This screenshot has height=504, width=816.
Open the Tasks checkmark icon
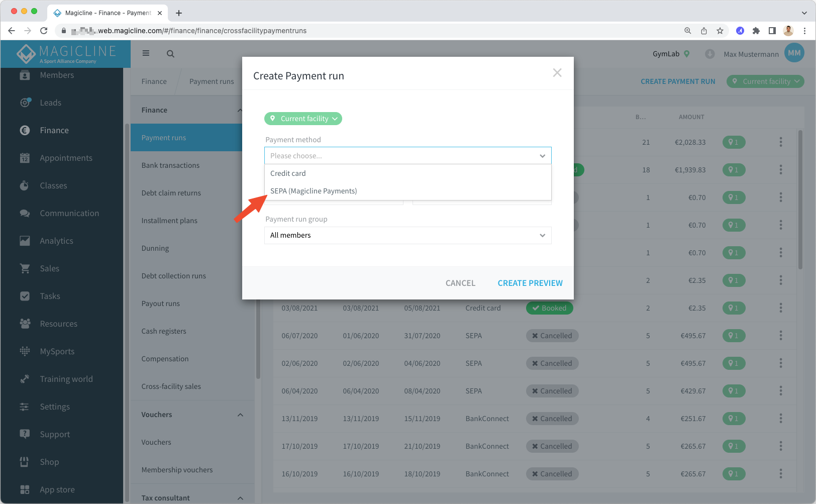point(25,296)
